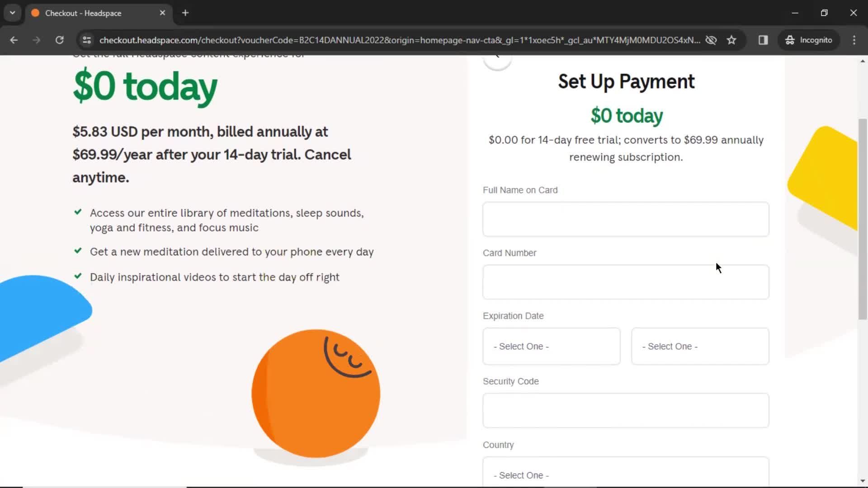The width and height of the screenshot is (868, 488).
Task: Click the browser back navigation arrow
Action: 14,40
